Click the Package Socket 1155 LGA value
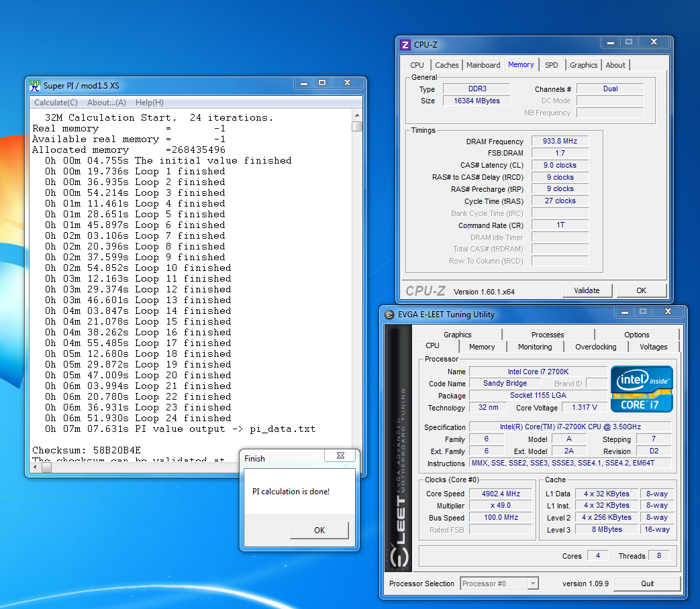The image size is (700, 609). (538, 395)
